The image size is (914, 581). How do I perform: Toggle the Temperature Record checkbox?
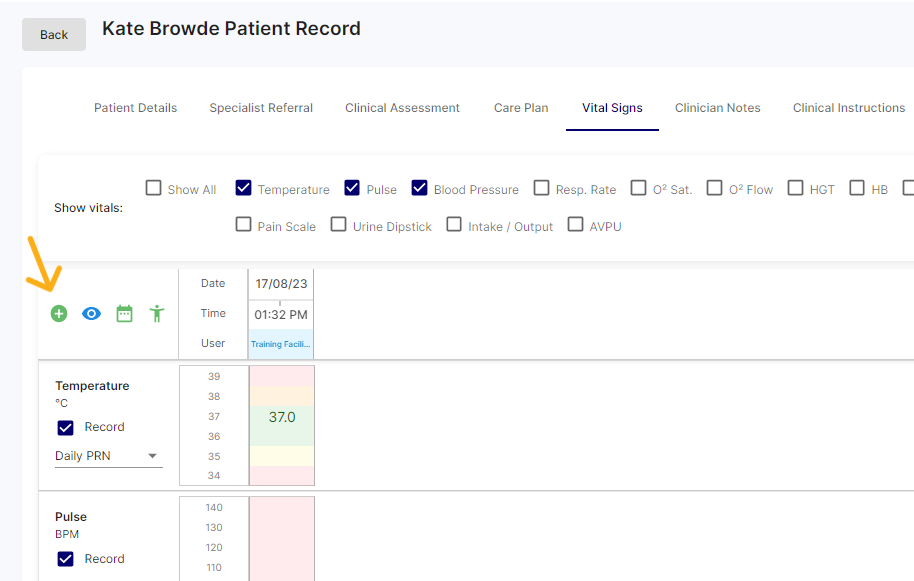(66, 427)
